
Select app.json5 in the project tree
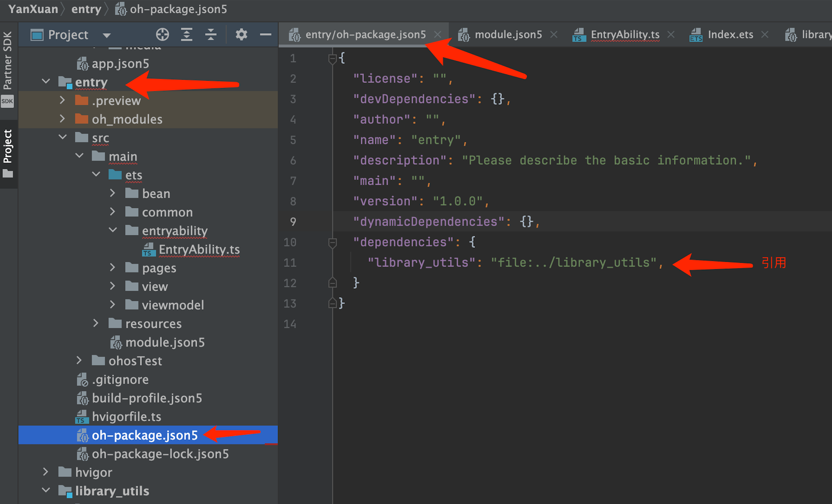point(120,64)
